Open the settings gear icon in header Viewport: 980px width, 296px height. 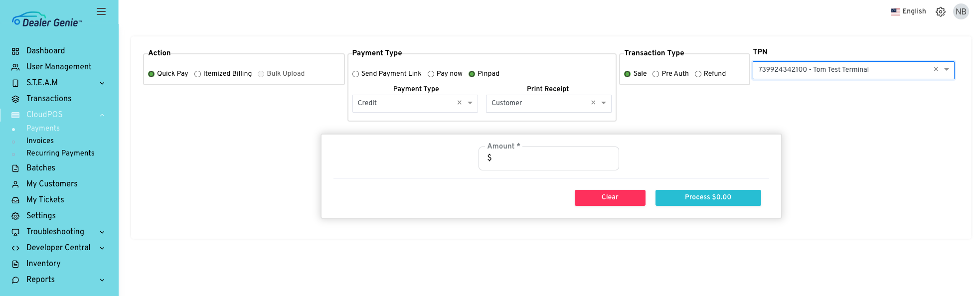click(x=941, y=11)
